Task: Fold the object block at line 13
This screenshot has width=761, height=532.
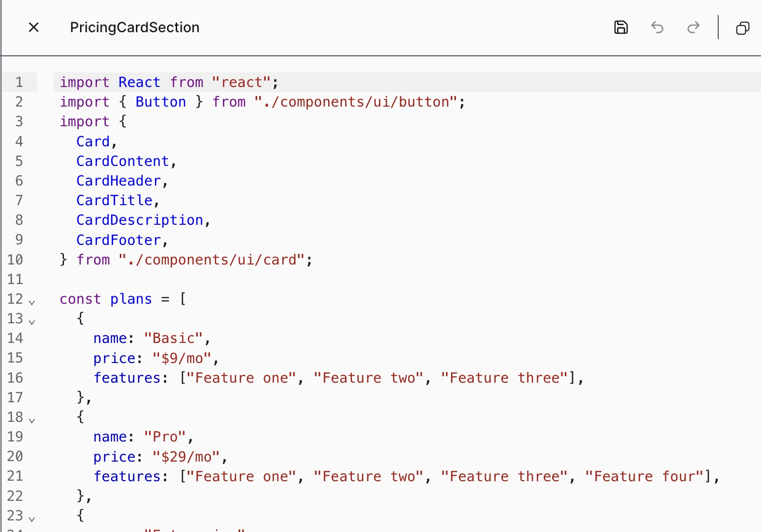Action: (32, 322)
